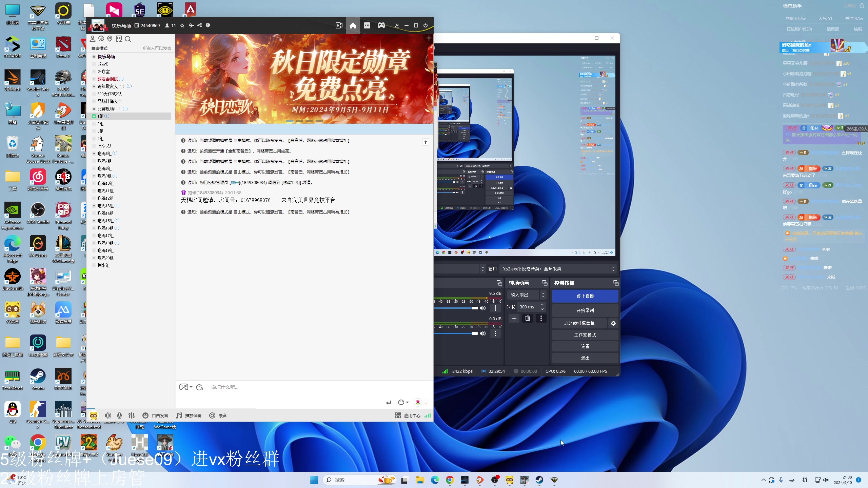Screen dimensions: 868x488
Task: Mute YY speaker volume icon
Action: [x=108, y=415]
